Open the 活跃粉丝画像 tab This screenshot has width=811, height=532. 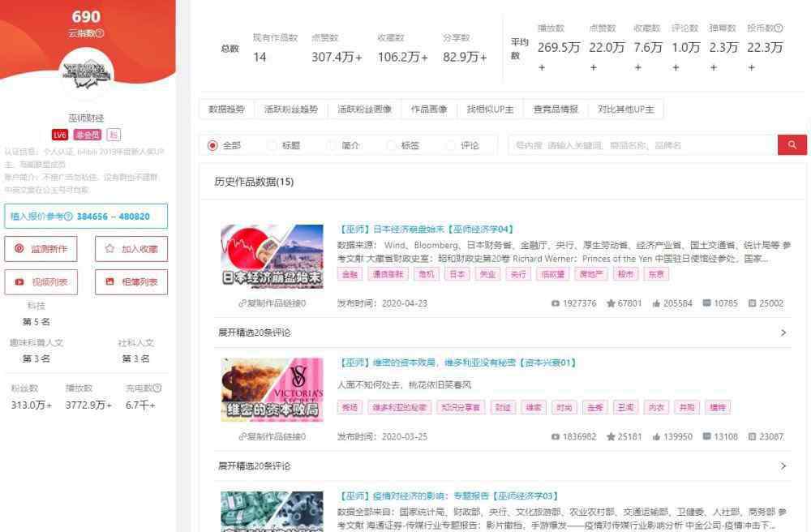coord(365,109)
